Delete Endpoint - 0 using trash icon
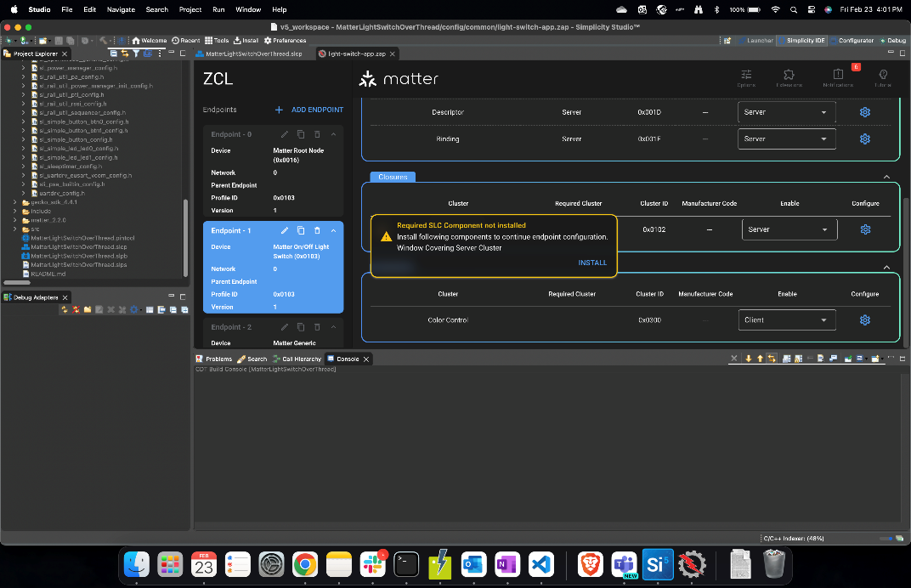911x588 pixels. point(317,134)
